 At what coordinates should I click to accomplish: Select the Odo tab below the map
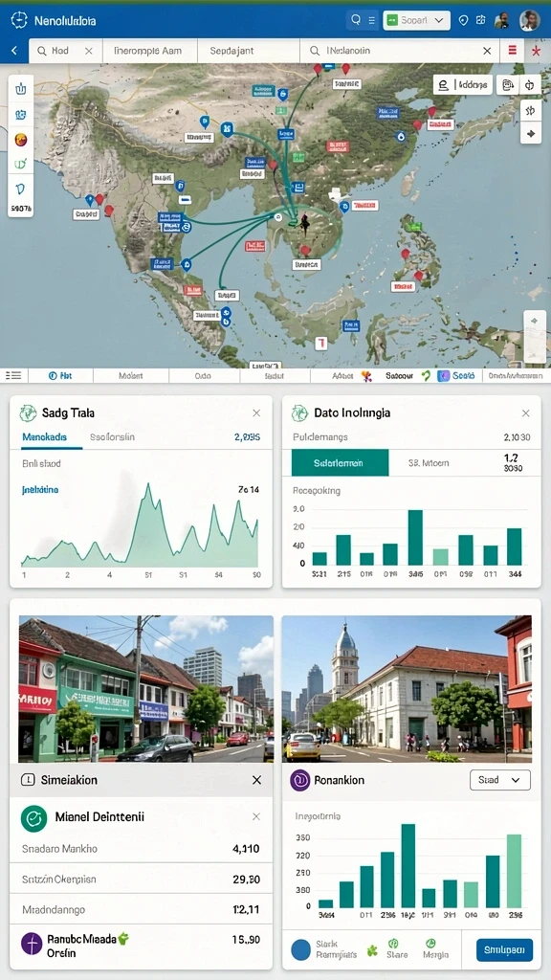[203, 375]
